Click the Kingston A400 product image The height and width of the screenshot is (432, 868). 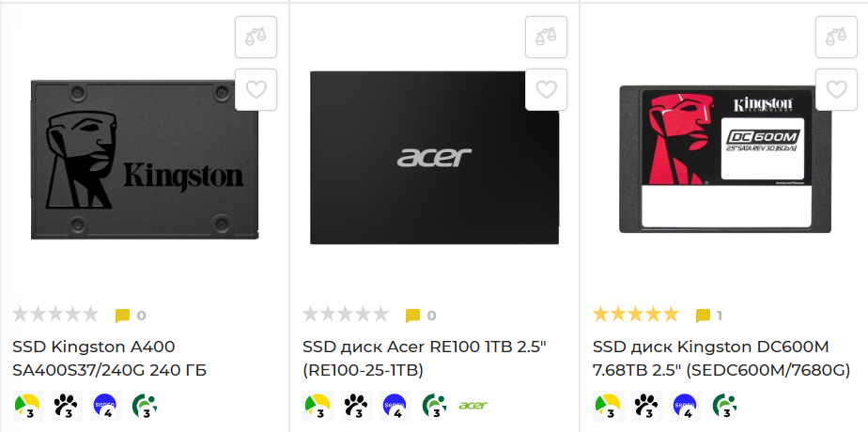pos(145,160)
